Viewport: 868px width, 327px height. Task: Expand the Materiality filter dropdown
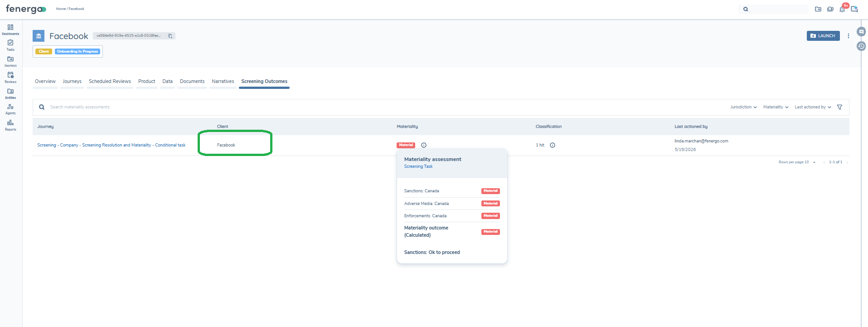pyautogui.click(x=776, y=107)
